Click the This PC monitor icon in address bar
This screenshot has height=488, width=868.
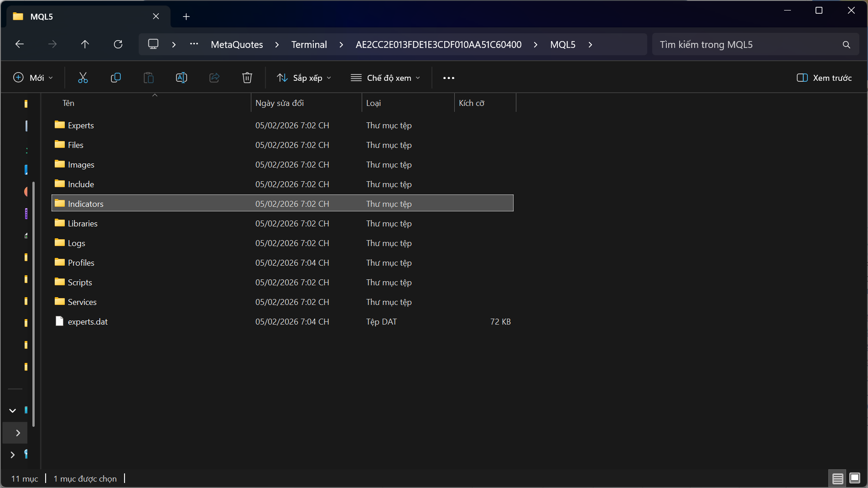coord(153,44)
